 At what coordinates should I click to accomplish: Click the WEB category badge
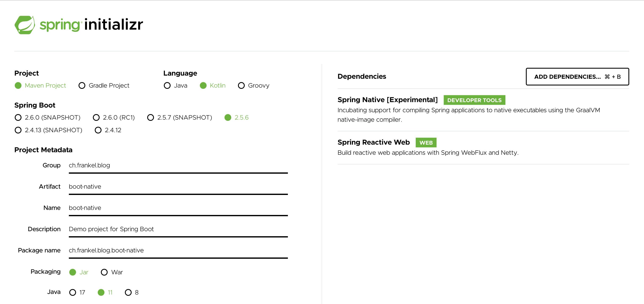point(425,143)
